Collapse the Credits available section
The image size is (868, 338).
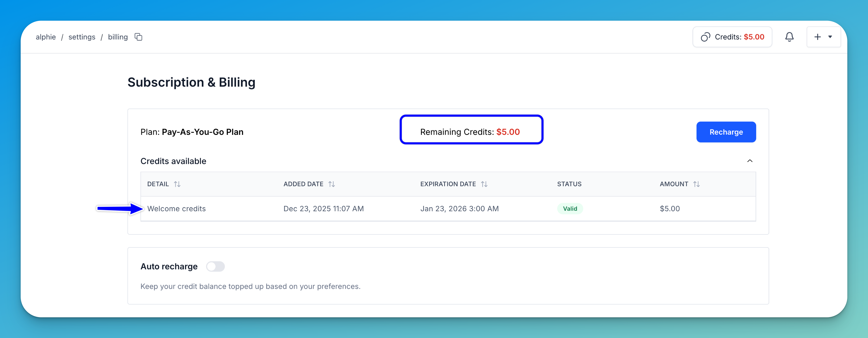point(750,161)
